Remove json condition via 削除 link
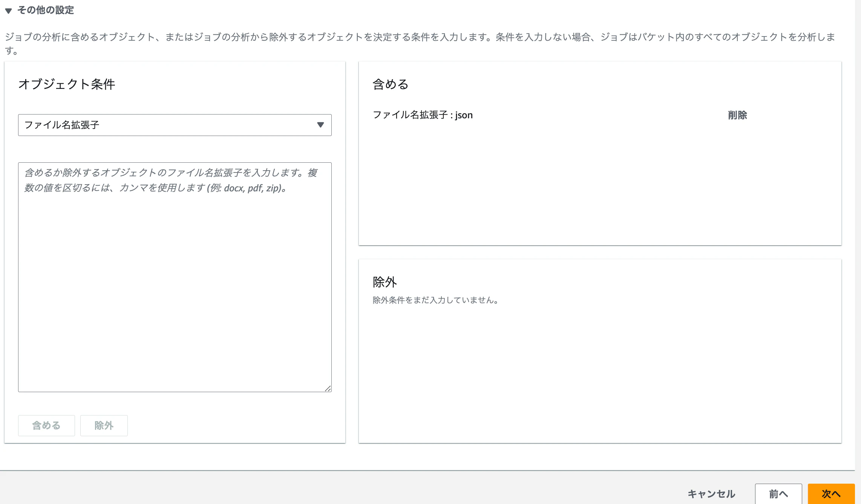The width and height of the screenshot is (861, 504). point(737,115)
